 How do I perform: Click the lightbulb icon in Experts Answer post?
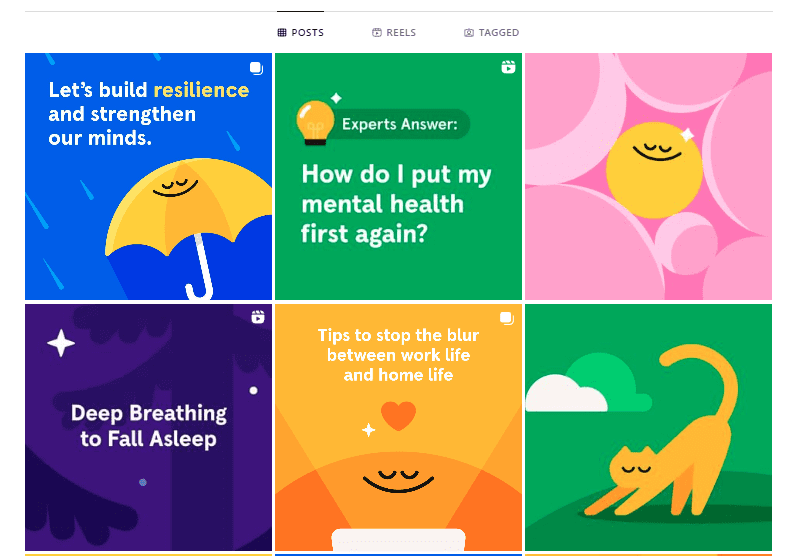pos(315,123)
